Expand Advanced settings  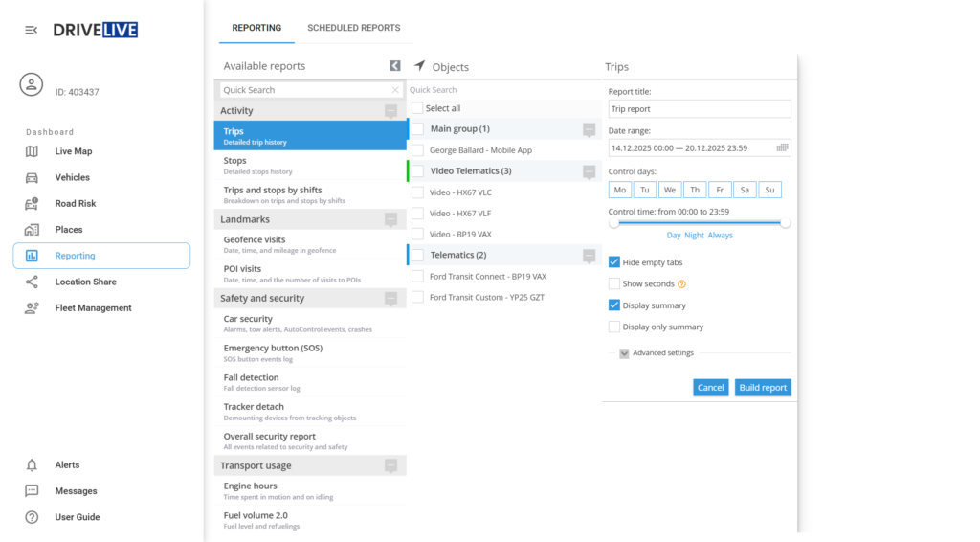[624, 353]
